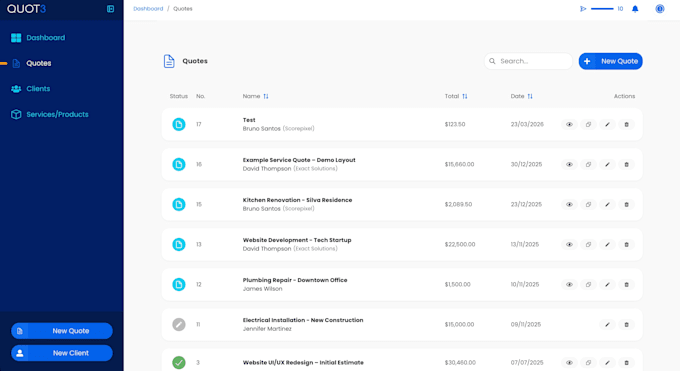Delete the Test quote
Viewport: 680px width, 371px height.
(x=627, y=125)
